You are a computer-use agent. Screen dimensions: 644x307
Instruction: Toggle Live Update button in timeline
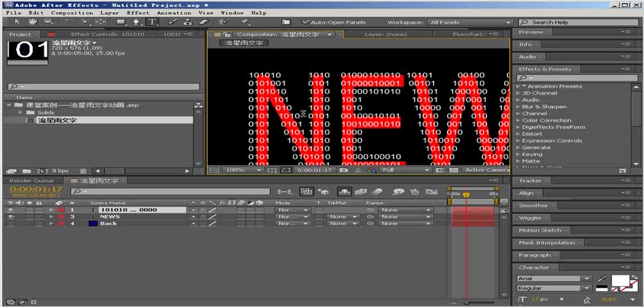306,192
